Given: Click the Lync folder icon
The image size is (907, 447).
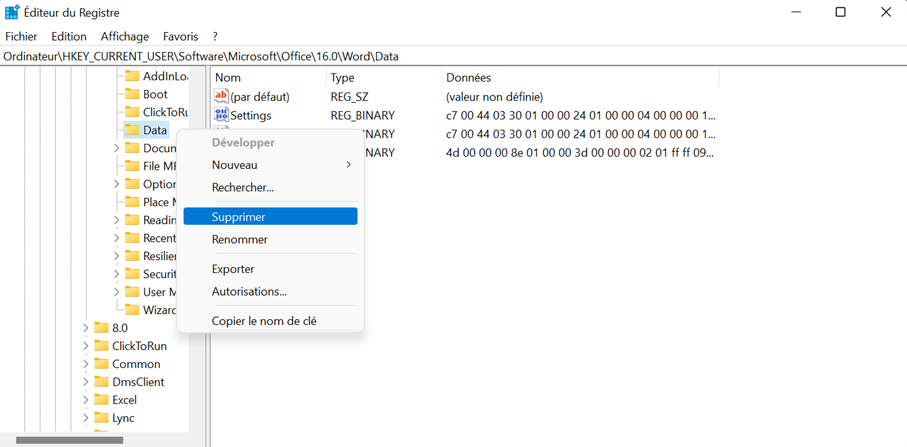Looking at the screenshot, I should pos(101,418).
